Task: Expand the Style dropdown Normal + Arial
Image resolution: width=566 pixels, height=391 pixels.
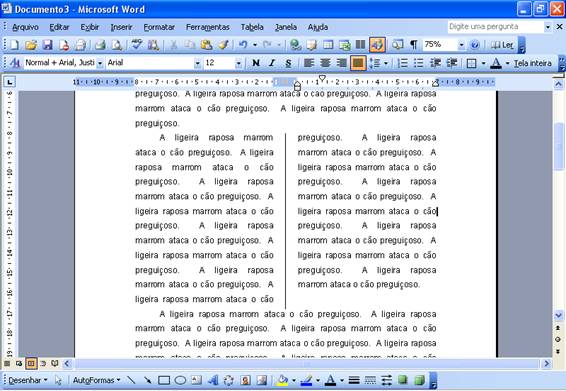Action: 100,64
